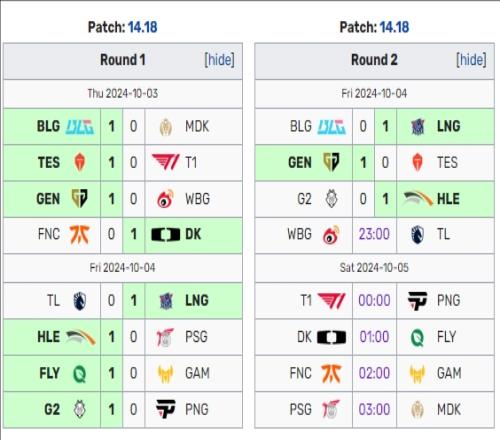Click the 01:00 DK vs FLY match time

pos(374,337)
